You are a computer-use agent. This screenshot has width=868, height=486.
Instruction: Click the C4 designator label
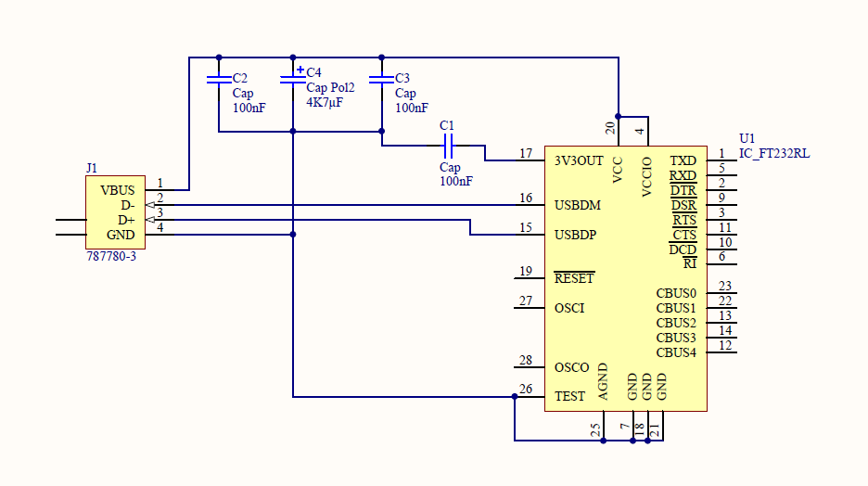point(313,72)
